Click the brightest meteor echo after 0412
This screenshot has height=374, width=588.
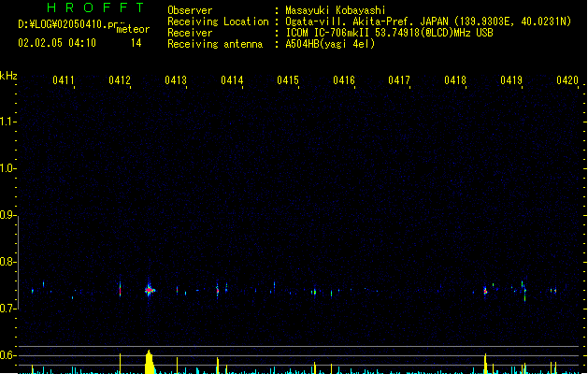pos(150,290)
